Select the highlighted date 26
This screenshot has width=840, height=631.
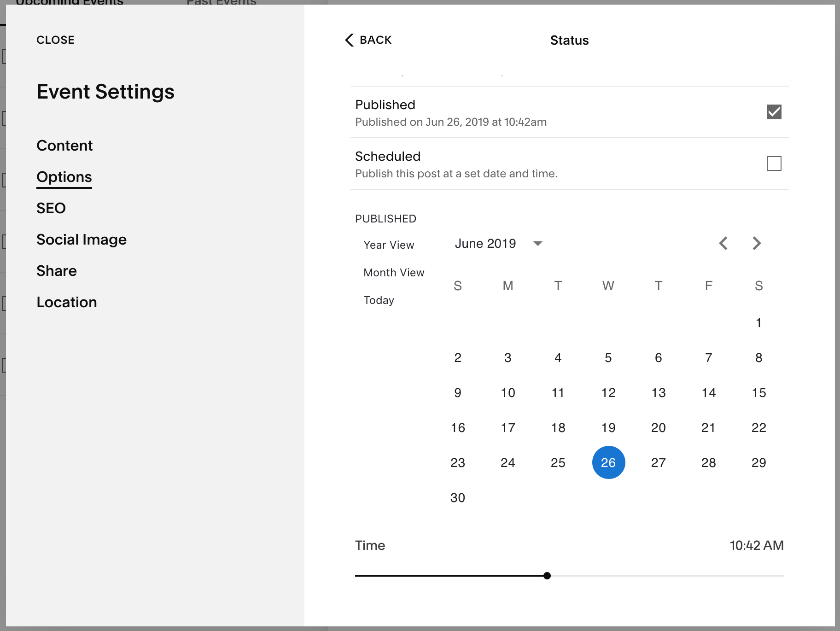(608, 462)
